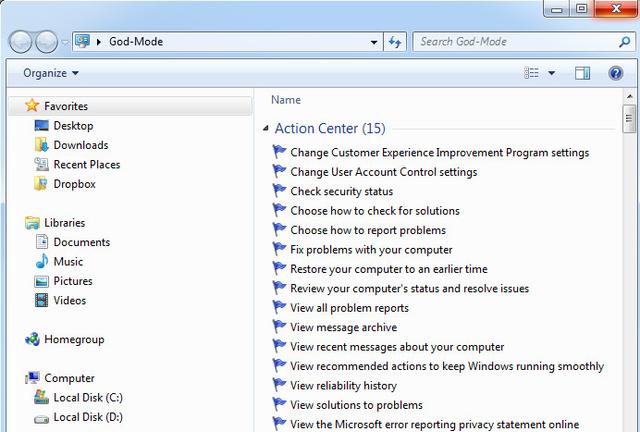Screen dimensions: 640x432
Task: Open Help with the question mark icon
Action: 616,73
